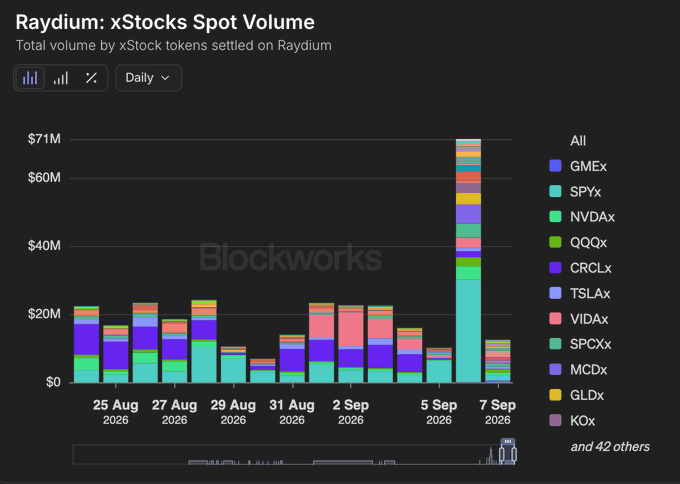
Task: Toggle GLDx series in the legend
Action: [577, 395]
